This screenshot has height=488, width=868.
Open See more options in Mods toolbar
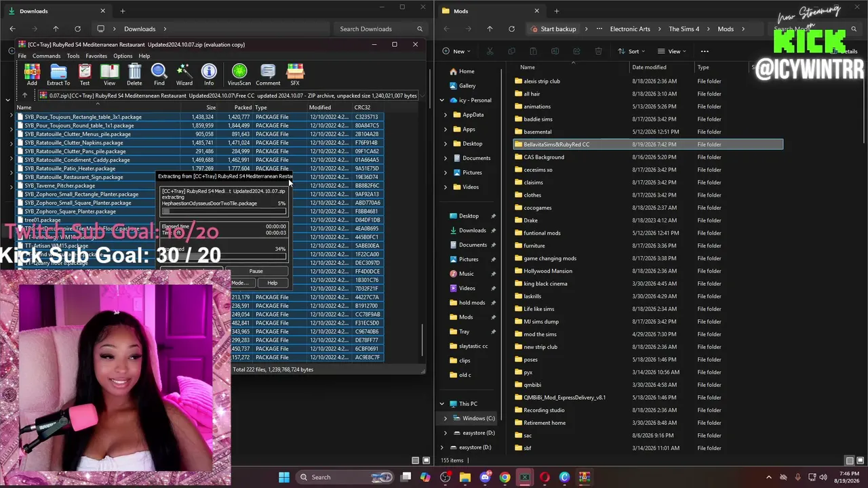pos(705,52)
